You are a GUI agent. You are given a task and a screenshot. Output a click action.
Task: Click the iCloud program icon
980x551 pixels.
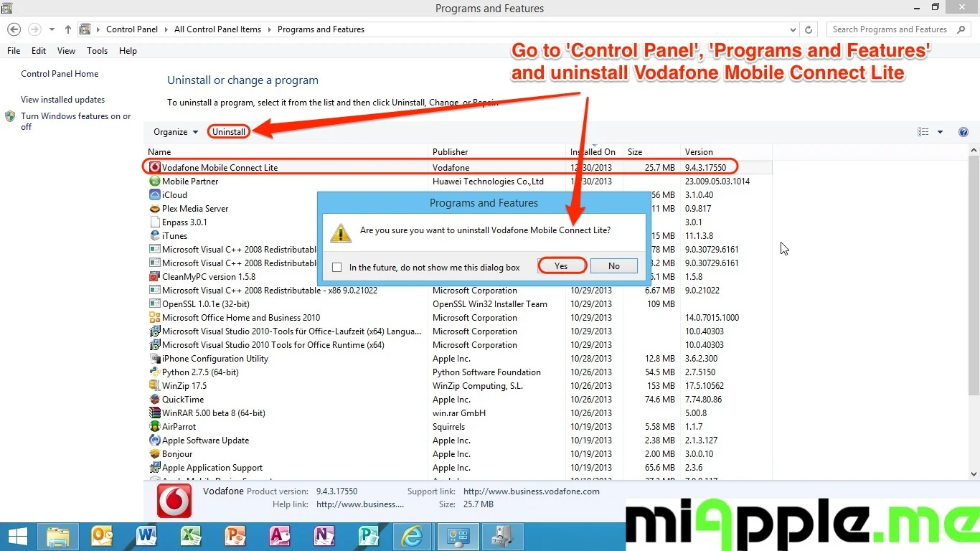pos(154,195)
